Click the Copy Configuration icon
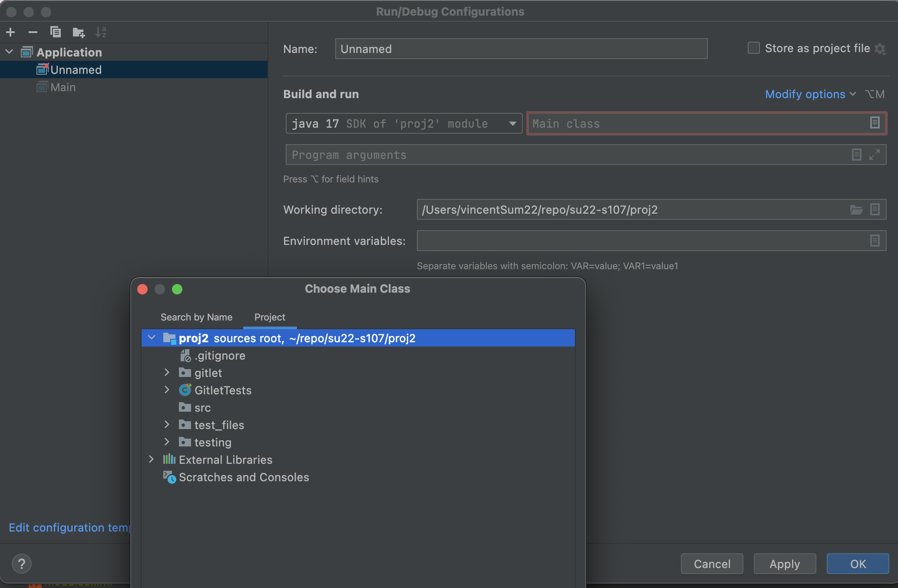The image size is (898, 588). [x=56, y=32]
